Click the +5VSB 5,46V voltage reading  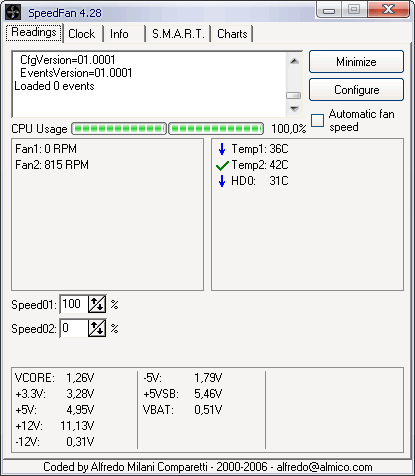[183, 394]
